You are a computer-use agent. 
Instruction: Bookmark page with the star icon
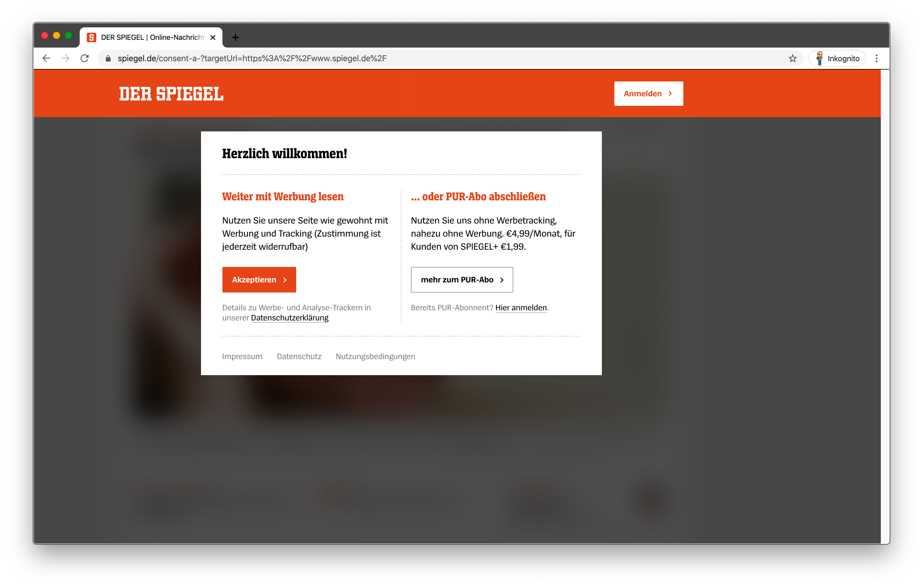pyautogui.click(x=793, y=58)
